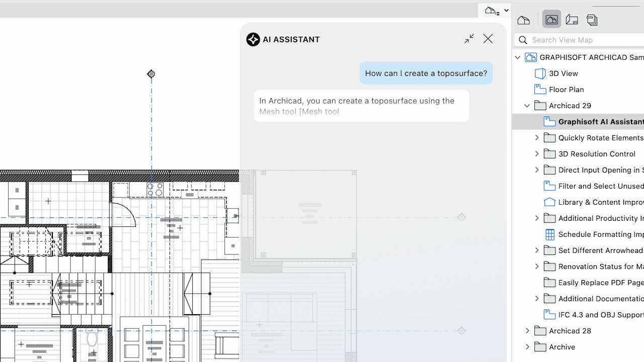The width and height of the screenshot is (644, 362).
Task: Expand the Archive folder
Action: pos(527,347)
